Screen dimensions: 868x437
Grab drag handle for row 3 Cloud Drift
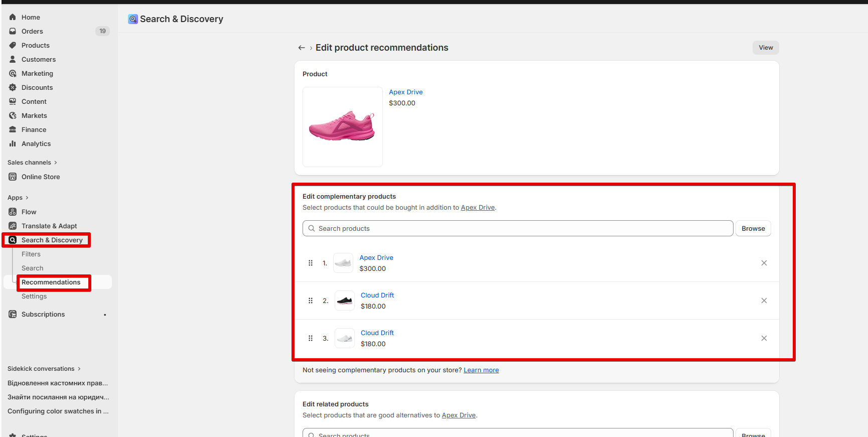click(311, 338)
